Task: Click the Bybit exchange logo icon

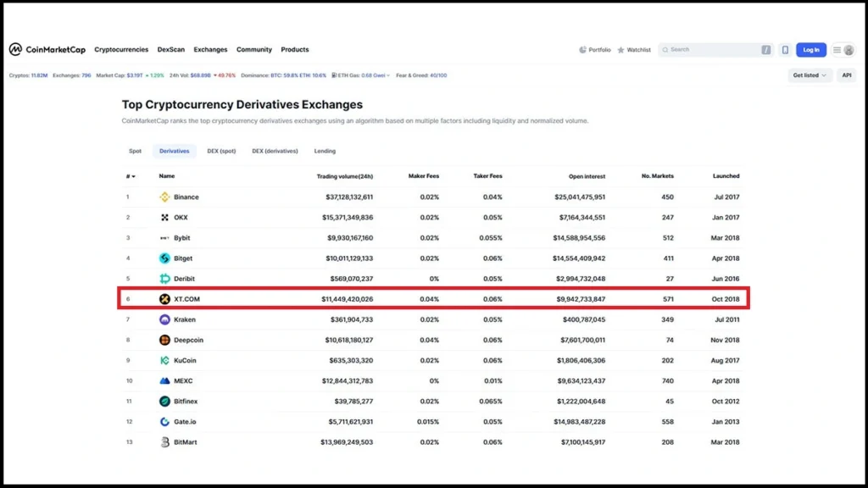Action: (164, 238)
